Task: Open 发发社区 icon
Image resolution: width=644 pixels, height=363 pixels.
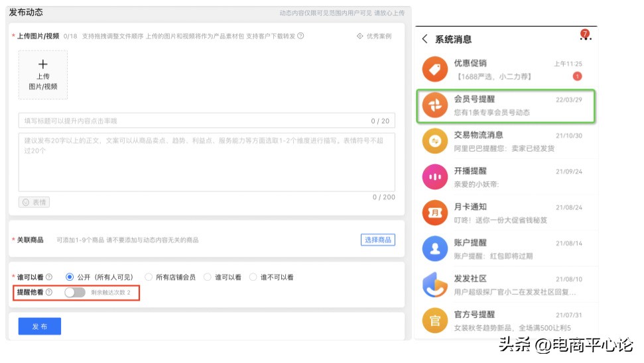Action: tap(435, 285)
